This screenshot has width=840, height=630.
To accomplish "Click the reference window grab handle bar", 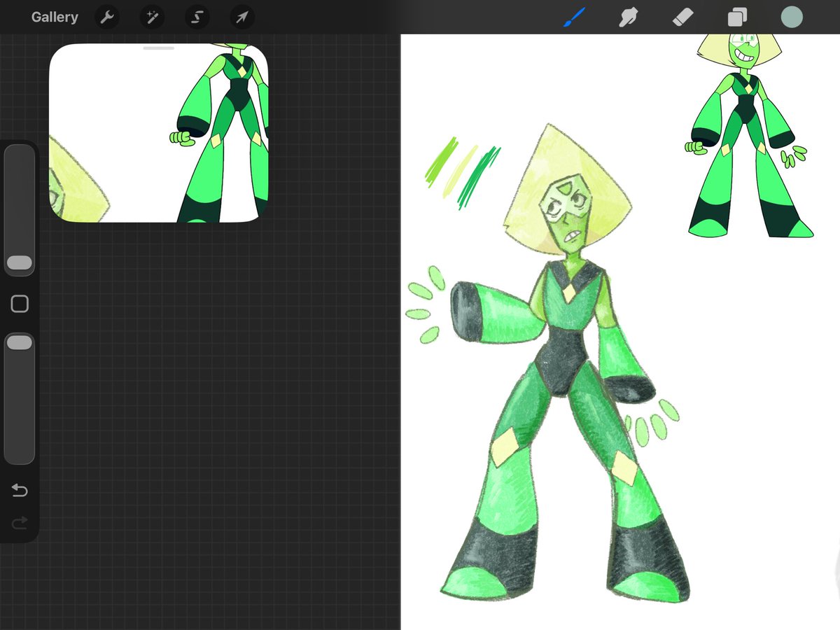I will [x=159, y=48].
